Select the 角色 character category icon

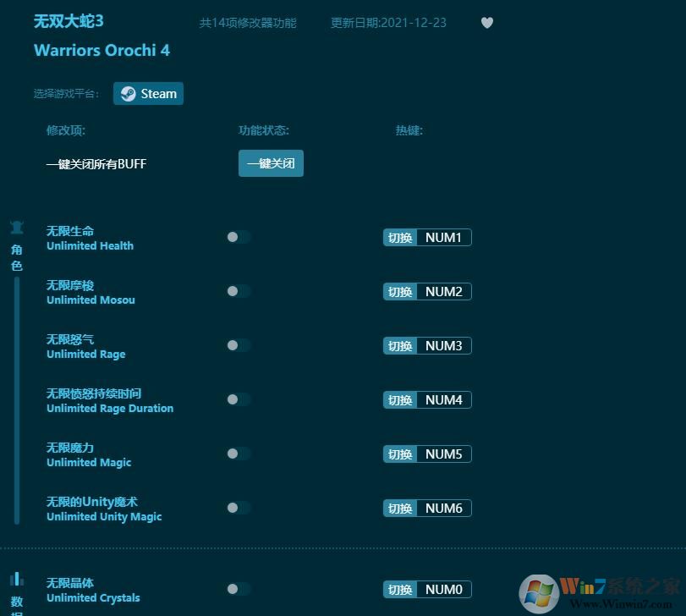click(17, 227)
